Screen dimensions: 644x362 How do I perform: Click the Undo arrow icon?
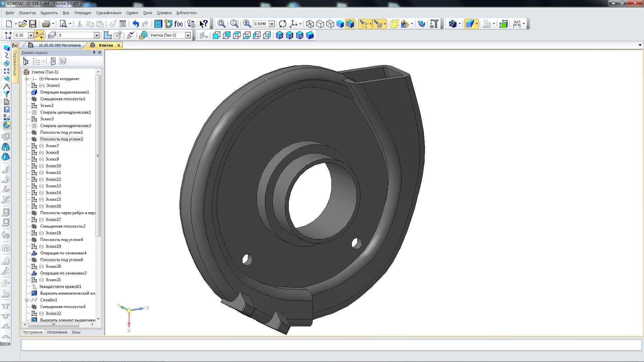click(x=136, y=24)
